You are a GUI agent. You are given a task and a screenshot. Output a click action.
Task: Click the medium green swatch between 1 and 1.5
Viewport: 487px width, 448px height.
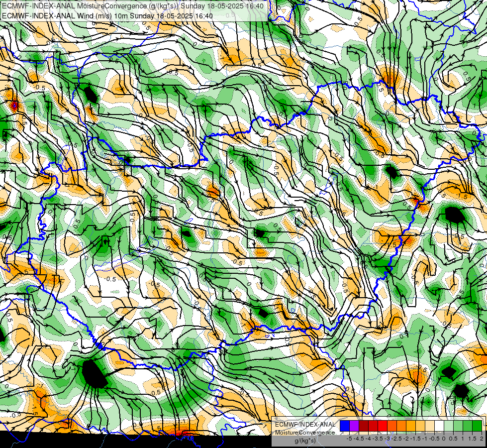click(468, 426)
